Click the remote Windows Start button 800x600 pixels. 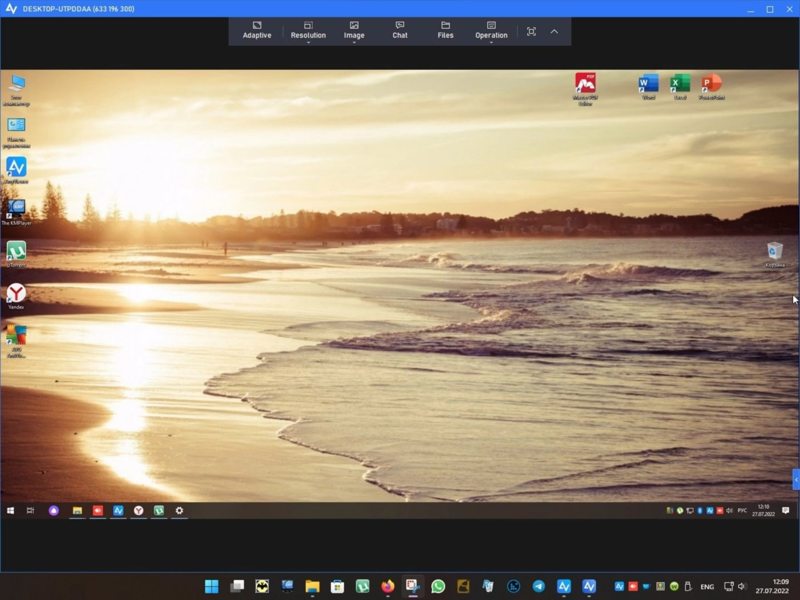pyautogui.click(x=11, y=510)
